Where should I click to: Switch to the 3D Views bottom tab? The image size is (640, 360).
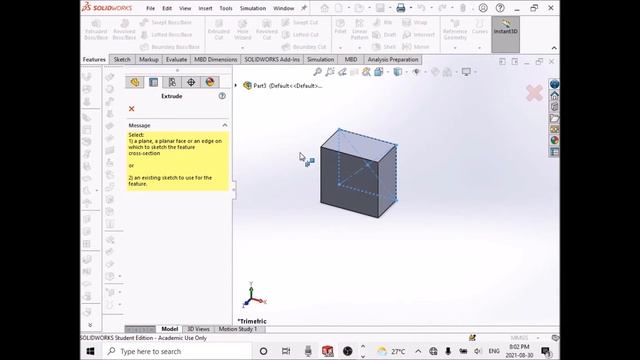(x=198, y=329)
